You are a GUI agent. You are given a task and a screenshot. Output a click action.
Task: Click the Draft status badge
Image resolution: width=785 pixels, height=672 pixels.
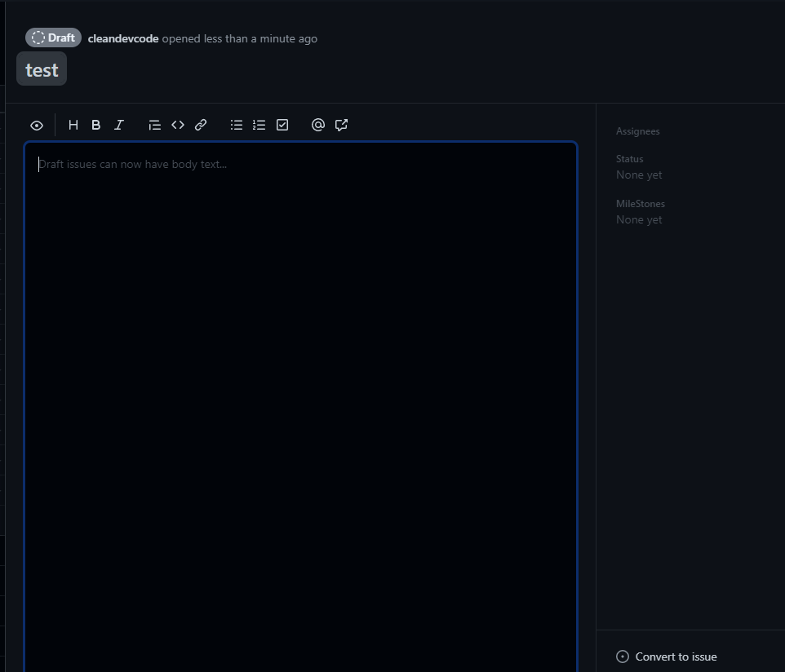(x=54, y=38)
